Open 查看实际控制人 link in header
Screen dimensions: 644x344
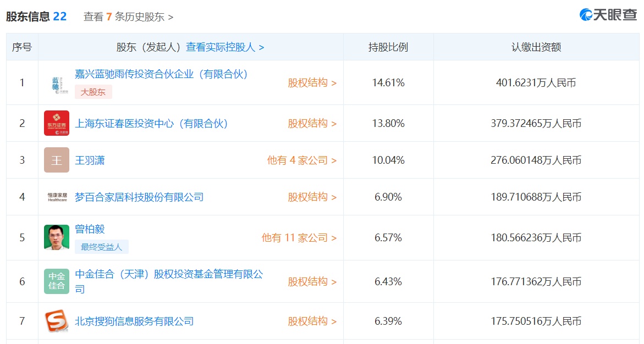225,47
